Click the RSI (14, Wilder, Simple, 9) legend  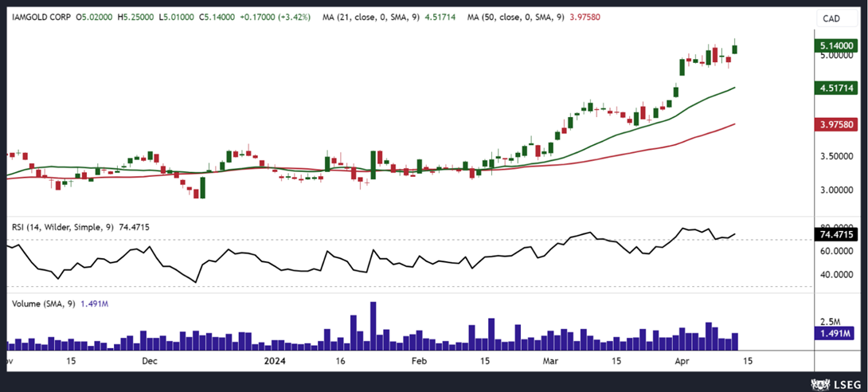[64, 227]
